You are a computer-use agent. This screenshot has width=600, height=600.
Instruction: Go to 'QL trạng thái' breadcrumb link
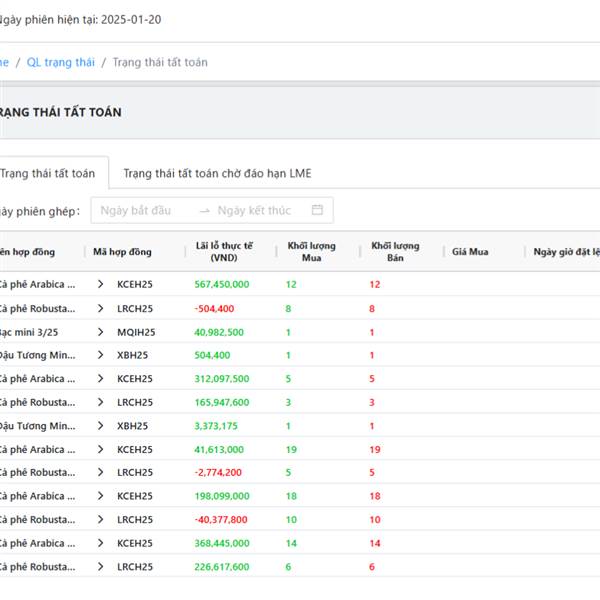point(60,62)
